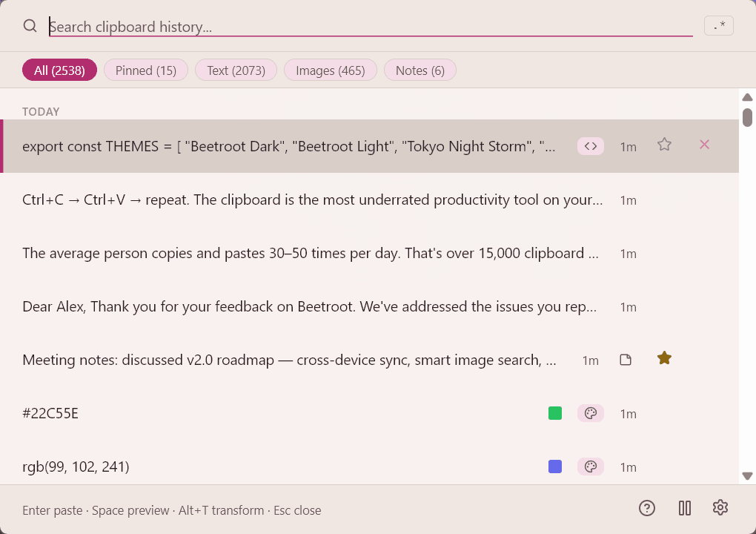Delete the THEMES entry with the X
This screenshot has height=534, width=756.
click(x=703, y=145)
